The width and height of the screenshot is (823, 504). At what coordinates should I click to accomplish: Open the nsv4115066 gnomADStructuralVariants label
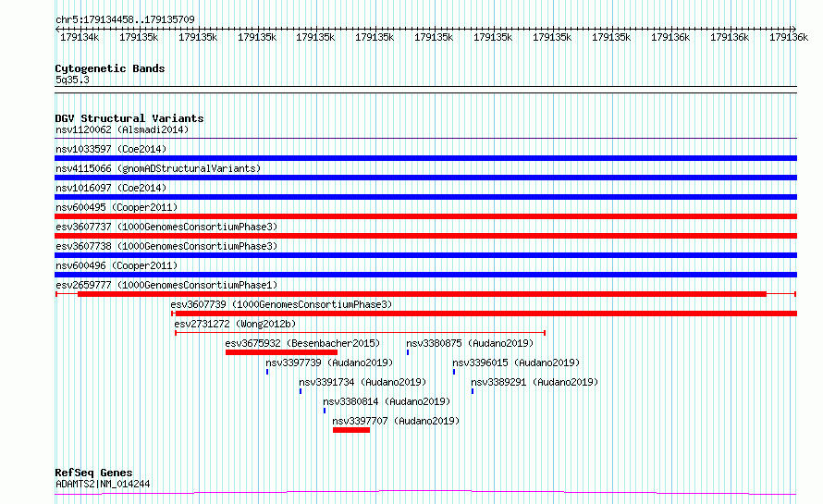[158, 168]
